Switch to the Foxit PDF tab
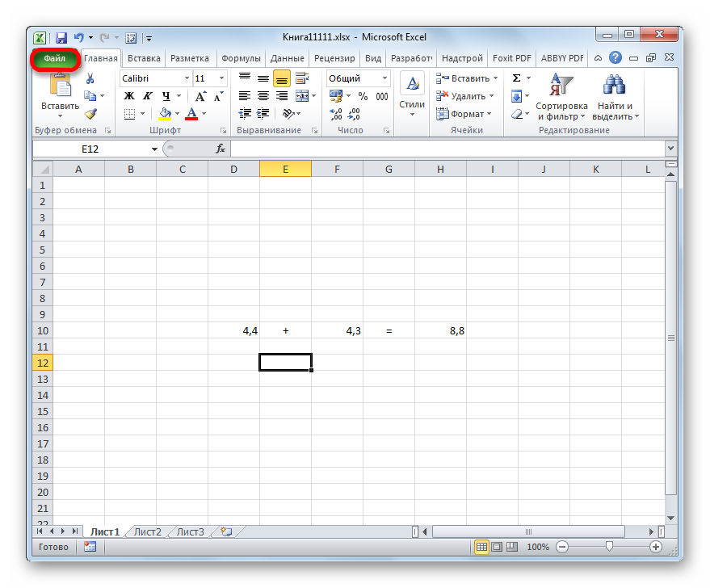This screenshot has height=588, width=710. tap(511, 58)
